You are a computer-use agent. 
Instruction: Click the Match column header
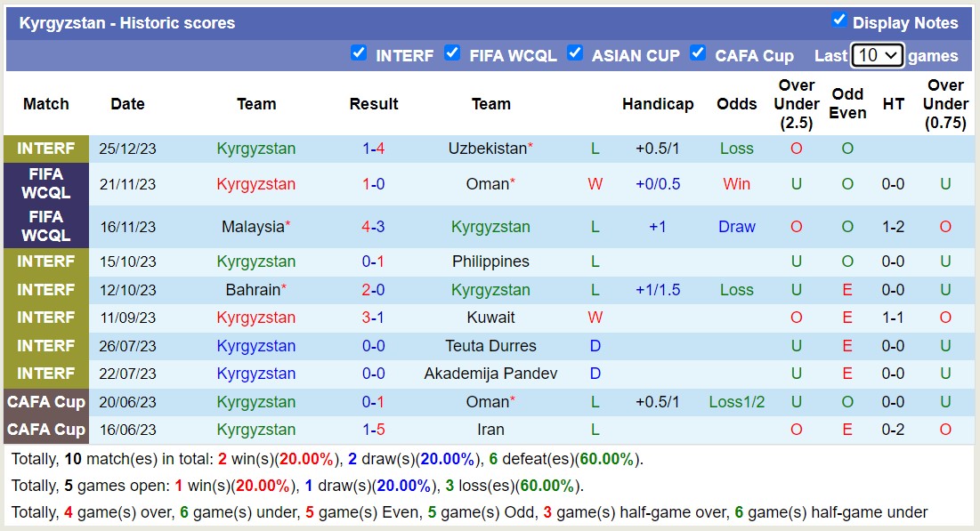pos(45,103)
